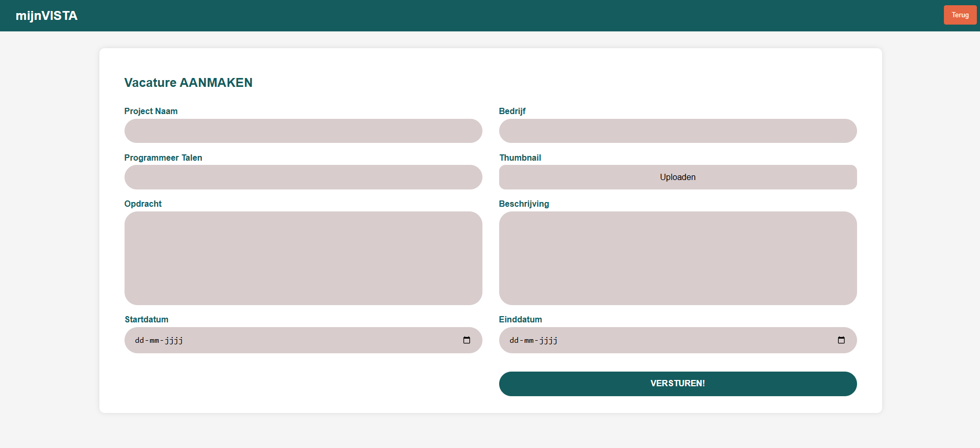The image size is (980, 448).
Task: Select the month segment of Startdatum
Action: tap(154, 340)
